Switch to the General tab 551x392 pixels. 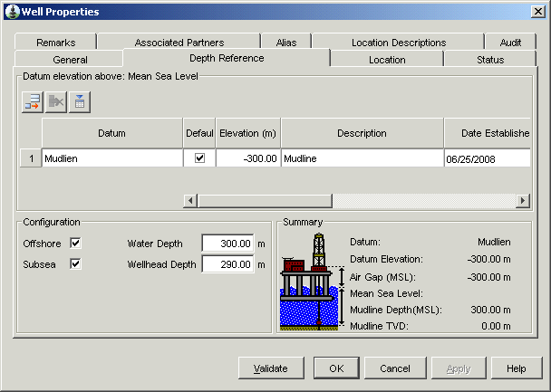tap(70, 60)
